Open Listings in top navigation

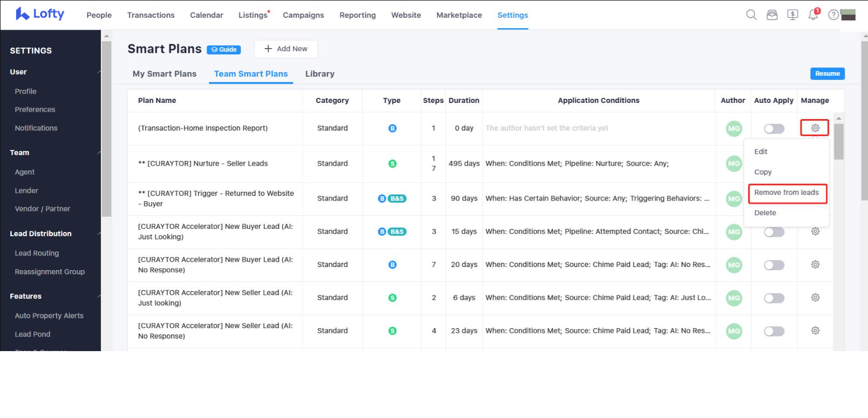point(253,15)
